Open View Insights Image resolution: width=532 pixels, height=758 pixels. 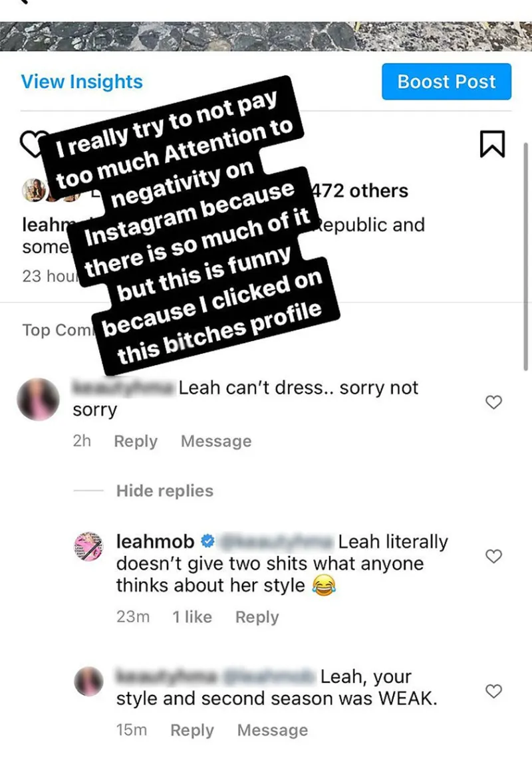(x=82, y=81)
